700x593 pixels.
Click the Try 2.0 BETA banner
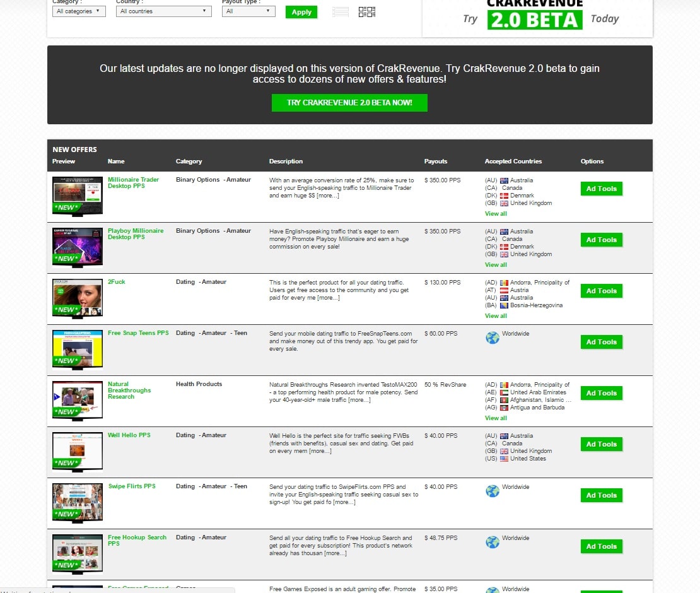537,17
